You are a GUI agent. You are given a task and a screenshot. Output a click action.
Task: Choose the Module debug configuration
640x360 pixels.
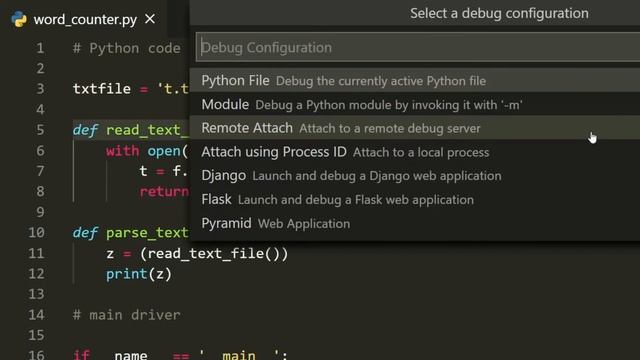click(415, 104)
